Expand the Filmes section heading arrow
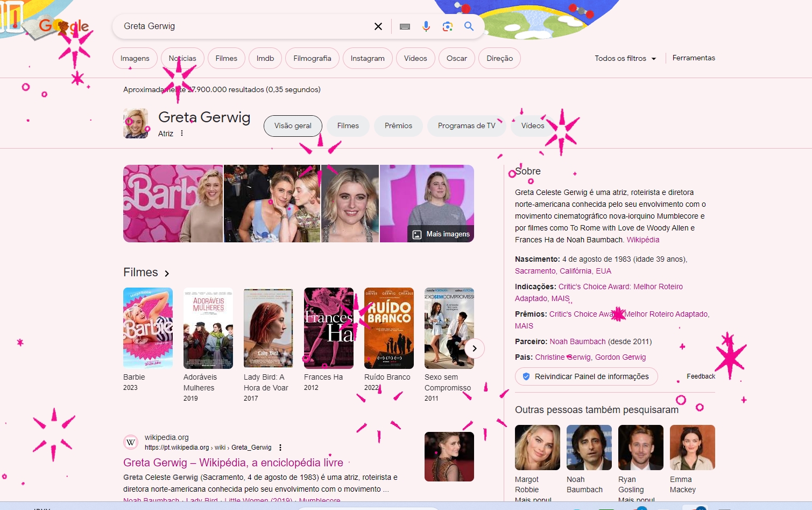Image resolution: width=812 pixels, height=510 pixels. click(167, 273)
